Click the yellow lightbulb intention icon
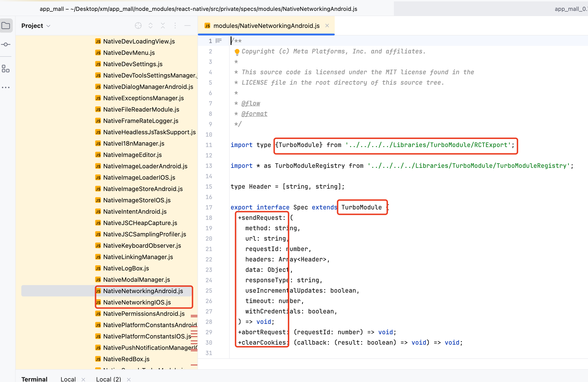Image resolution: width=588 pixels, height=382 pixels. (237, 52)
